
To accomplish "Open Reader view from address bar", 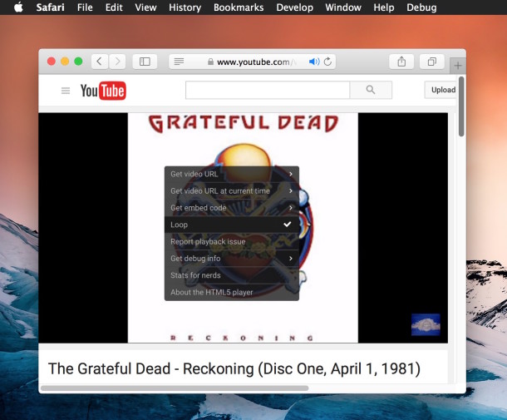I will (x=179, y=62).
